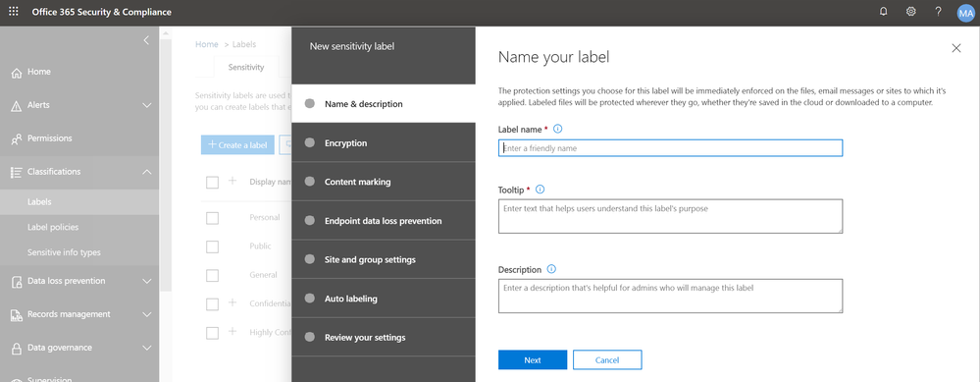
Task: Open the settings gear in header
Action: (x=910, y=11)
